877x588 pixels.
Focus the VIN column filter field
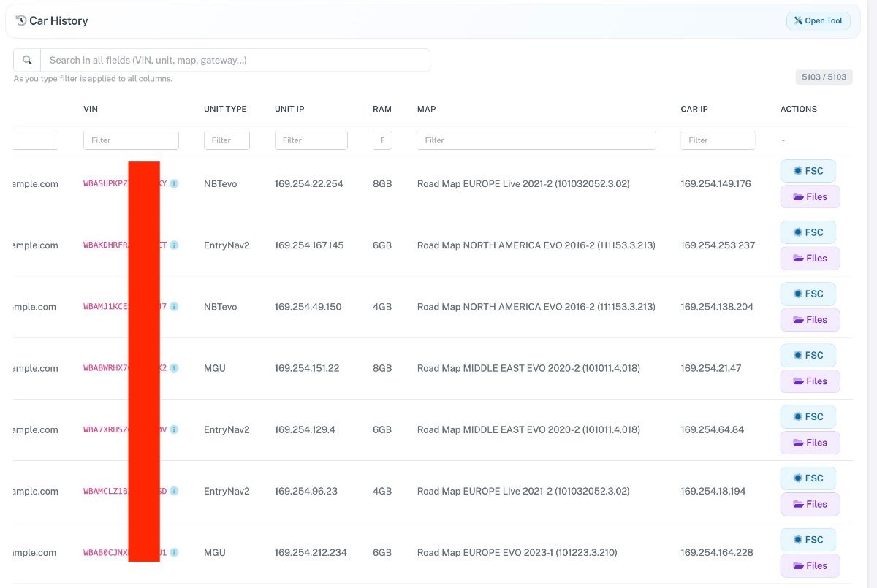point(131,140)
